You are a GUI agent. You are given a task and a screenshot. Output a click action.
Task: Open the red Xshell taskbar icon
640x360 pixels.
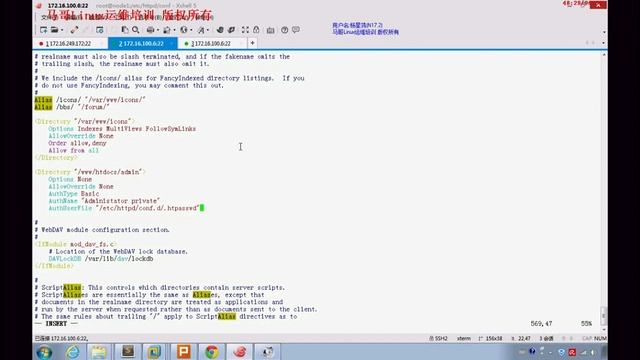240,352
